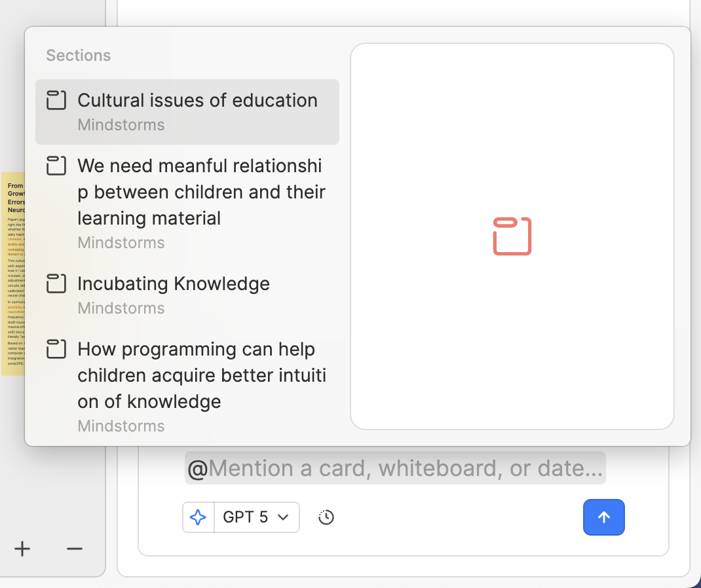The image size is (701, 588).
Task: Click the card icon beside 'Cultural issues of education'
Action: click(56, 100)
